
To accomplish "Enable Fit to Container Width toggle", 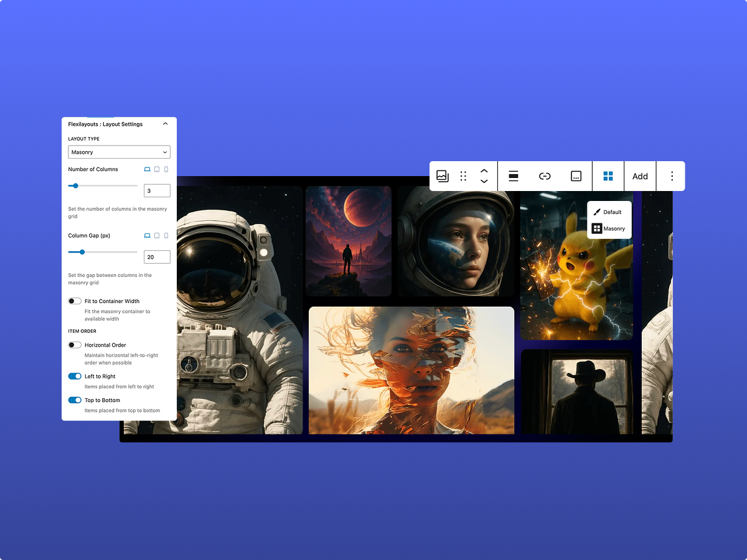I will pyautogui.click(x=75, y=301).
